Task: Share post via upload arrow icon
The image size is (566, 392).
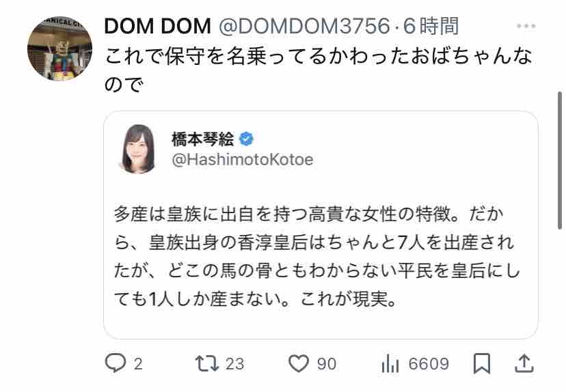Action: [524, 363]
